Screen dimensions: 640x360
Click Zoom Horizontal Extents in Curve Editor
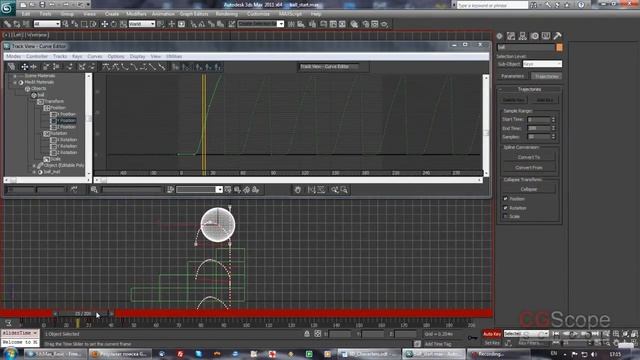pos(311,190)
